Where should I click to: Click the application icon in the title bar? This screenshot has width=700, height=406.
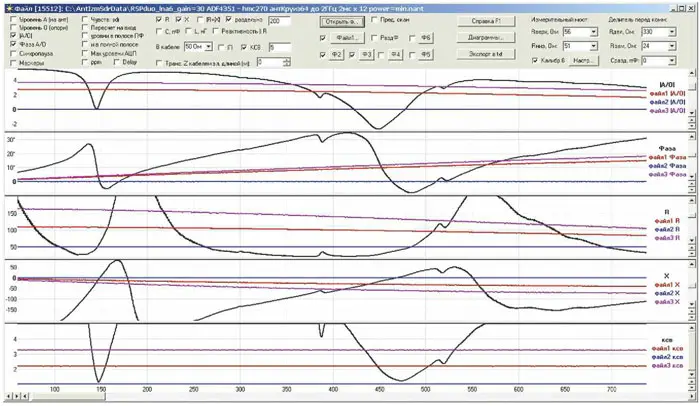[6, 6]
